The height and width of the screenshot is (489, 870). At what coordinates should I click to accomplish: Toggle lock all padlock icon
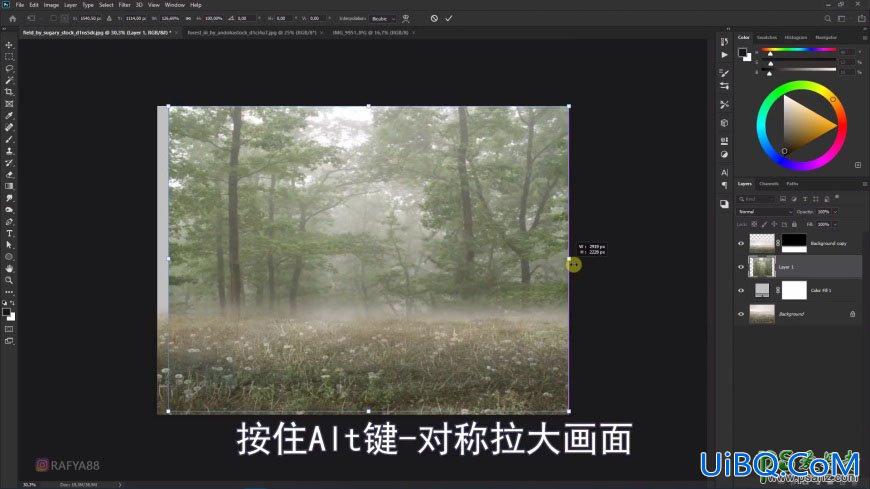coord(794,224)
